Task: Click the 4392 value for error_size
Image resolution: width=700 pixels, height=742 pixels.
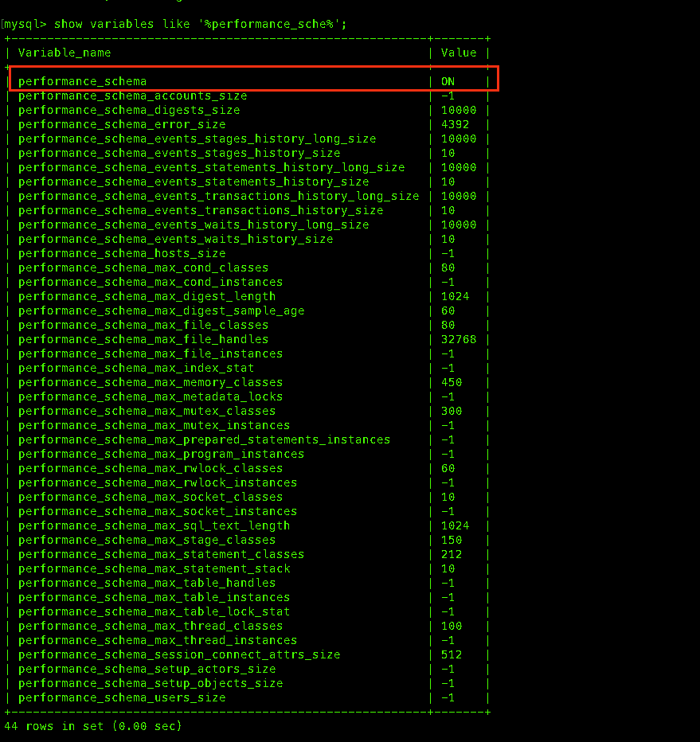Action: coord(455,124)
